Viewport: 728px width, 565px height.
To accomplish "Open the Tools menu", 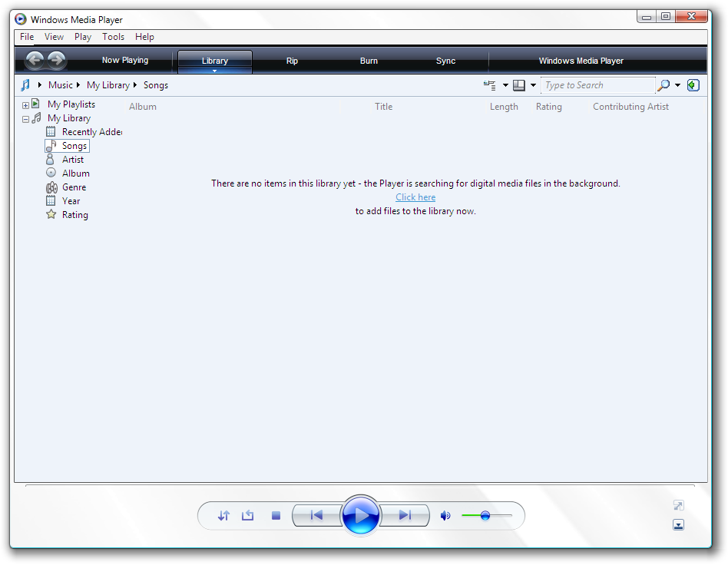I will tap(114, 37).
